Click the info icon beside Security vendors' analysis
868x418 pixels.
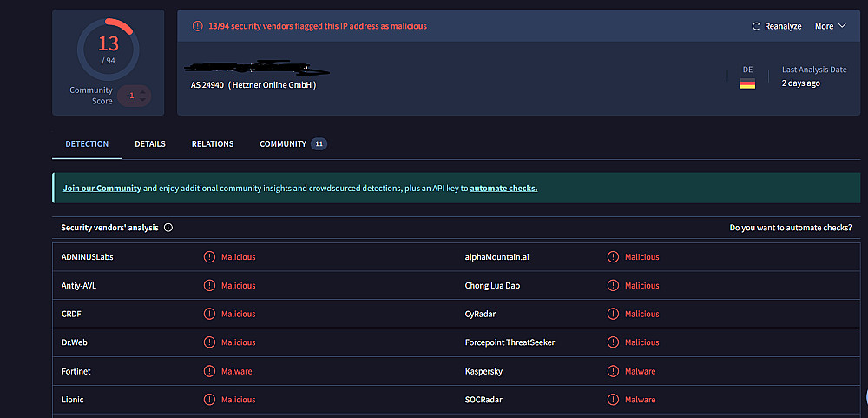point(168,228)
